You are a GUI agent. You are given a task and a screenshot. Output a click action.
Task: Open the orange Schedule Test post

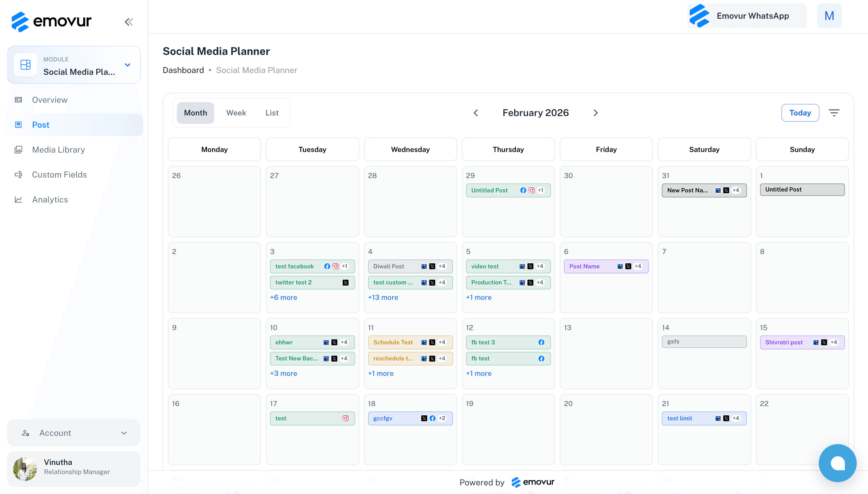pyautogui.click(x=410, y=342)
